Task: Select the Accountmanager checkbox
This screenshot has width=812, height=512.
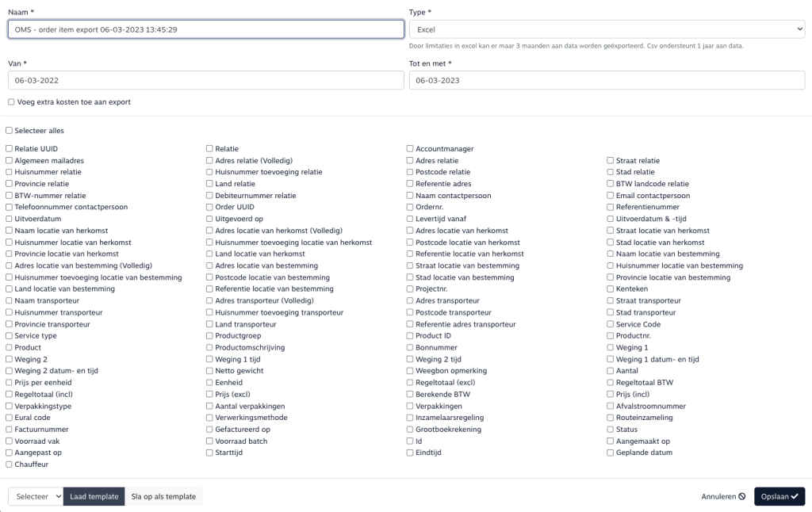Action: tap(410, 149)
